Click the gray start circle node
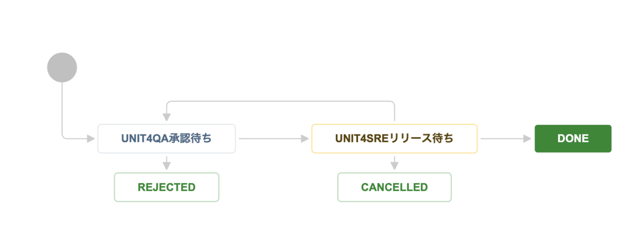Viewport: 644px width, 231px height. tap(62, 68)
